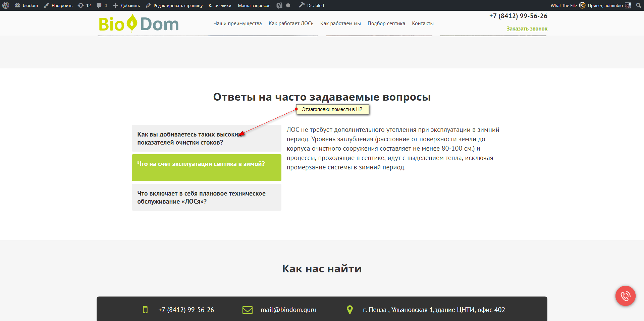This screenshot has height=321, width=644.
Task: Open the Маска запросов admin bar item
Action: pyautogui.click(x=254, y=5)
